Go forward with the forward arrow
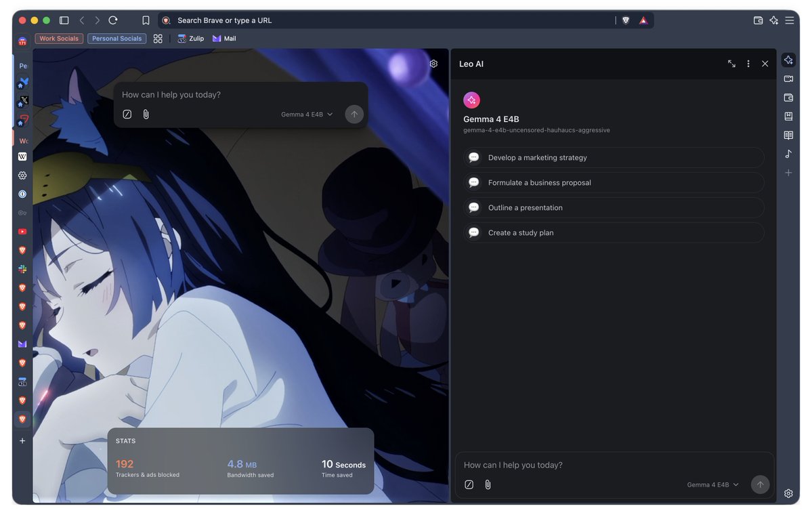Viewport: 812px width, 519px height. click(x=97, y=20)
